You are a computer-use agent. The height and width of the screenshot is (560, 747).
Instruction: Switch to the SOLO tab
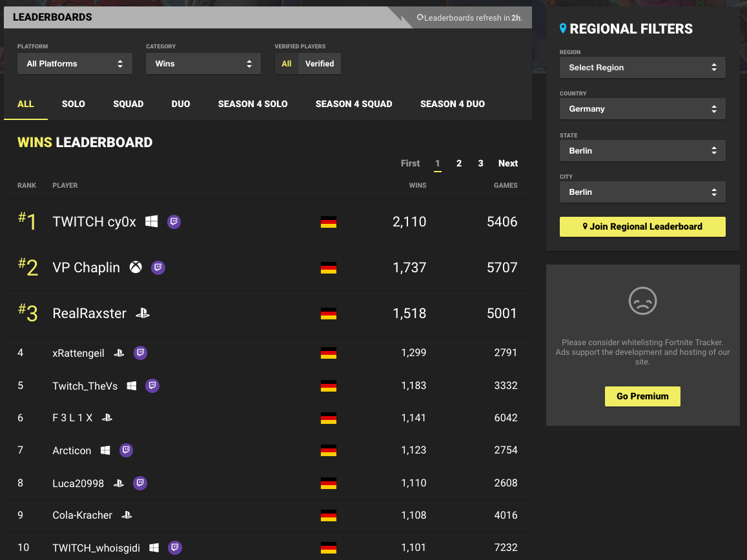click(x=74, y=104)
